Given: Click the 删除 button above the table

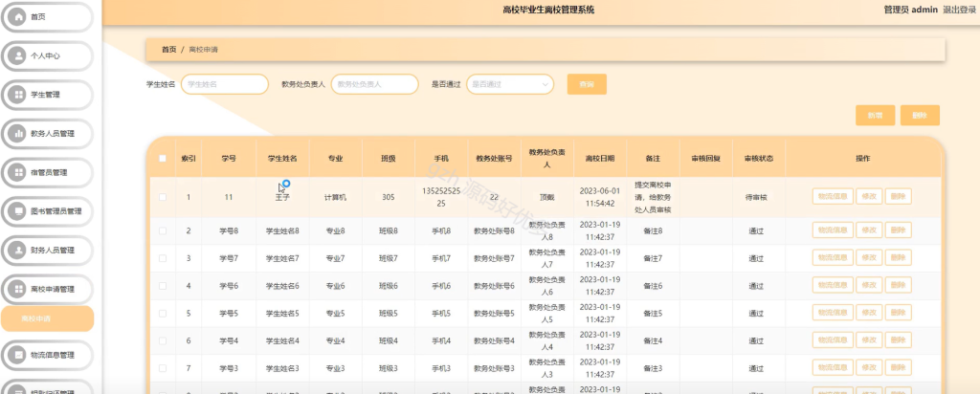Looking at the screenshot, I should 920,116.
